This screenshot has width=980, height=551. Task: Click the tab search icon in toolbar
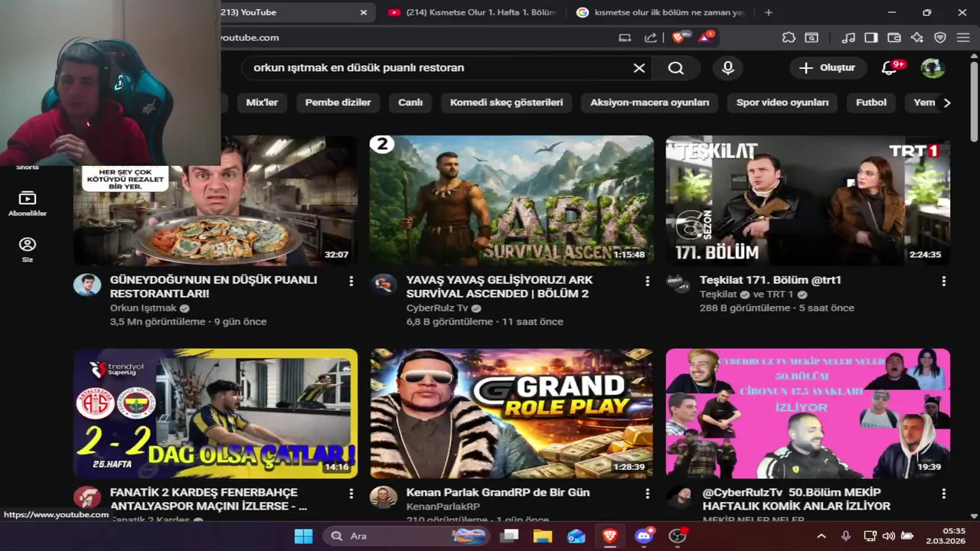click(x=812, y=37)
